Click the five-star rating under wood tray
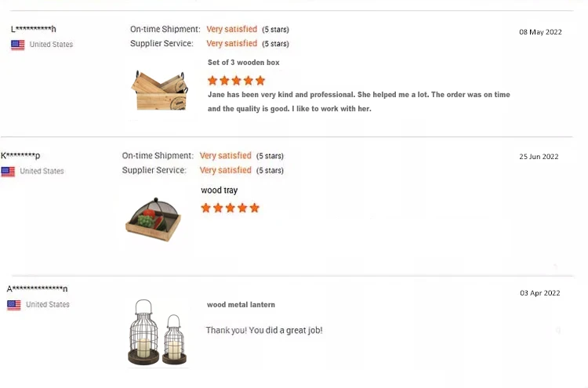The width and height of the screenshot is (588, 388). click(230, 208)
